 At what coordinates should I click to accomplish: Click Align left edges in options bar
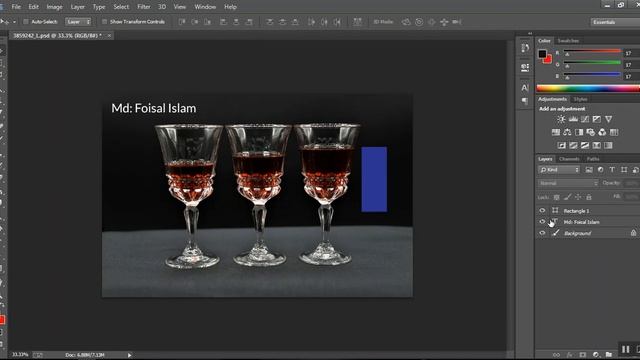(x=223, y=22)
